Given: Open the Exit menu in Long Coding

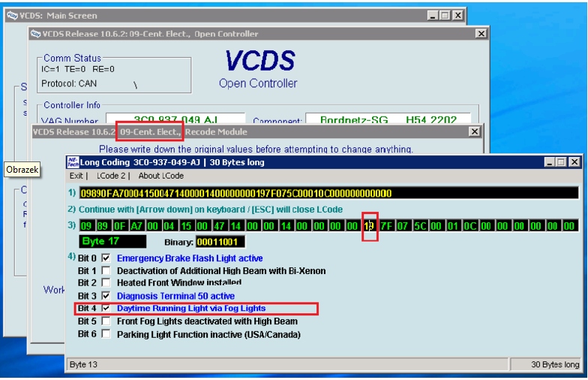Looking at the screenshot, I should tap(76, 176).
